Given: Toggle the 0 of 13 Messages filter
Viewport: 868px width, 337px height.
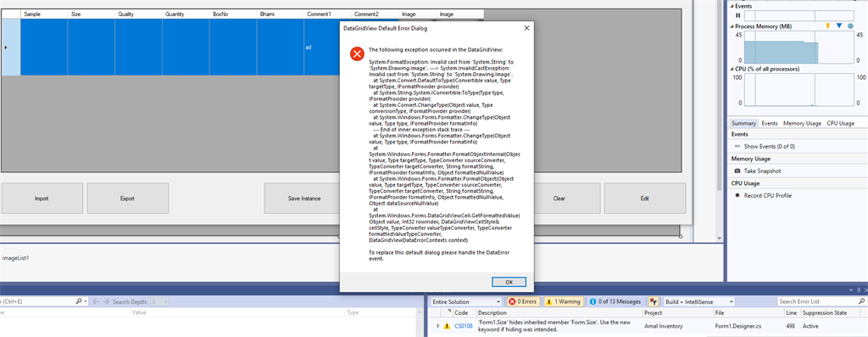Looking at the screenshot, I should point(615,301).
